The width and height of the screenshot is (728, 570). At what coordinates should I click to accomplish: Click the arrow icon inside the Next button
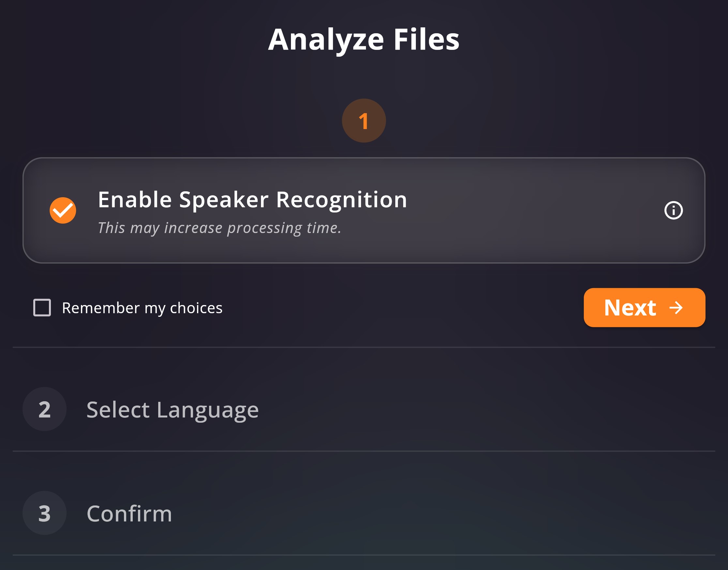tap(675, 308)
